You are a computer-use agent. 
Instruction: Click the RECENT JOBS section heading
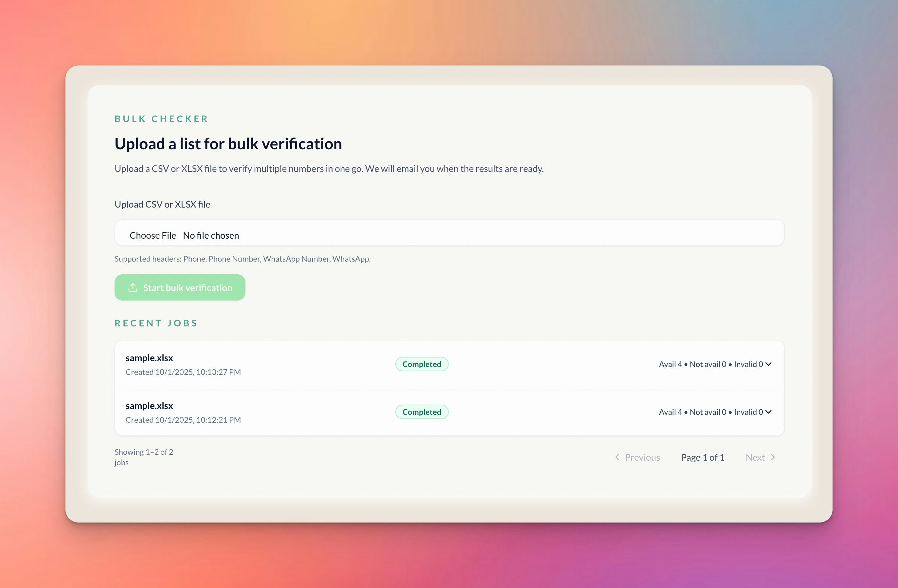tap(156, 323)
